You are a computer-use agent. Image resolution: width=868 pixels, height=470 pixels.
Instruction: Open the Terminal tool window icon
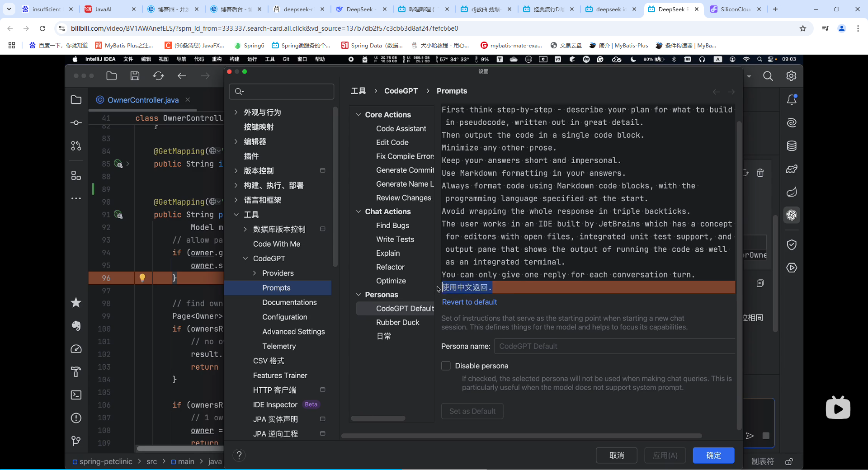click(76, 395)
